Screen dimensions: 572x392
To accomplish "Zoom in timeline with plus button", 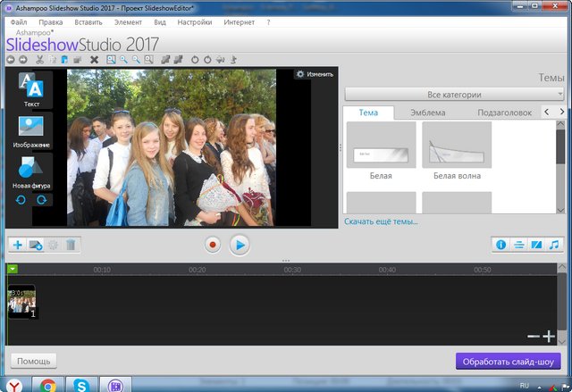I will coord(549,336).
